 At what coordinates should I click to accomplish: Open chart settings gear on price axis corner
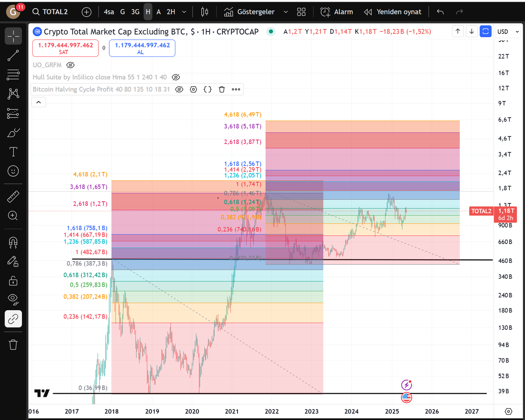[508, 411]
